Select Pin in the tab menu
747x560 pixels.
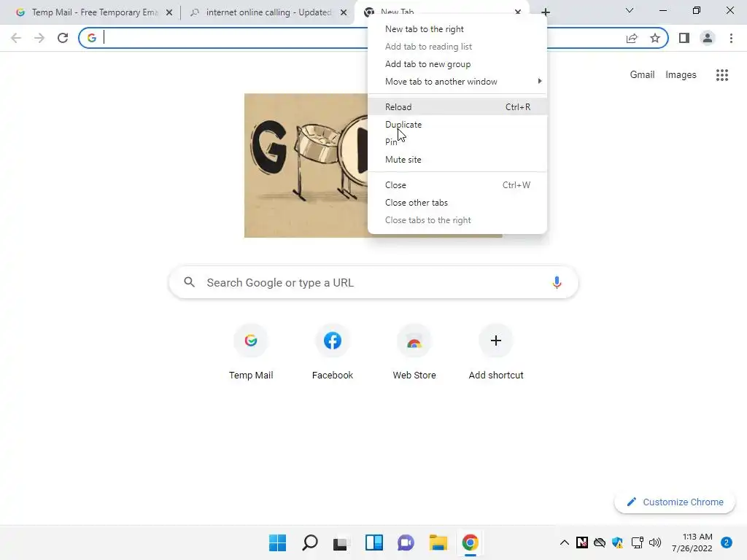(457, 142)
